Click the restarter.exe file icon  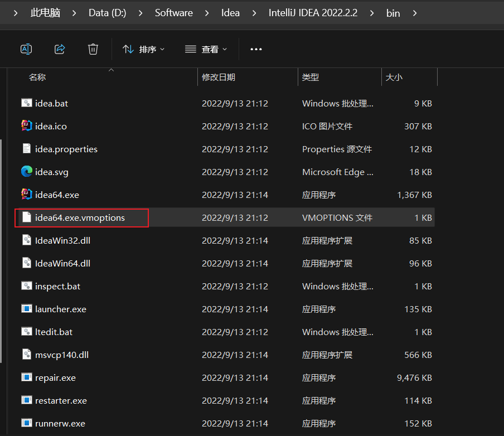pyautogui.click(x=27, y=400)
